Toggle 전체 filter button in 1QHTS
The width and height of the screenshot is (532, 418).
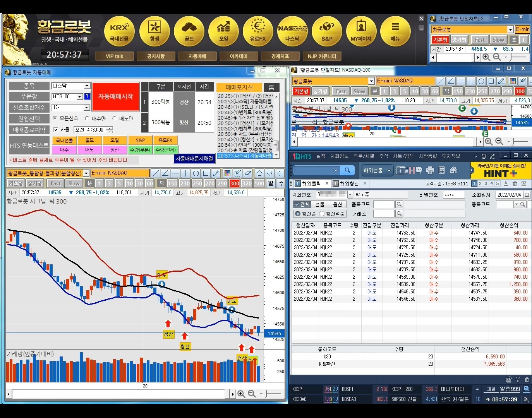[302, 204]
